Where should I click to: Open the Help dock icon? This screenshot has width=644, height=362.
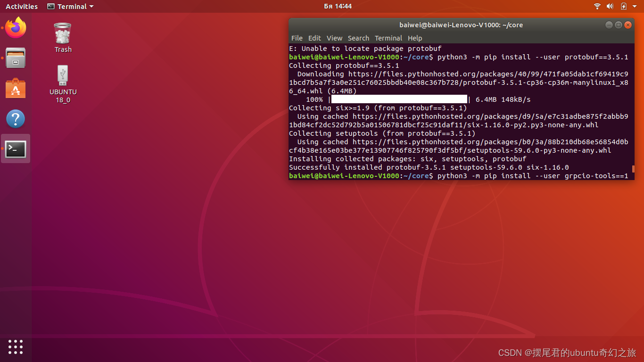[16, 119]
